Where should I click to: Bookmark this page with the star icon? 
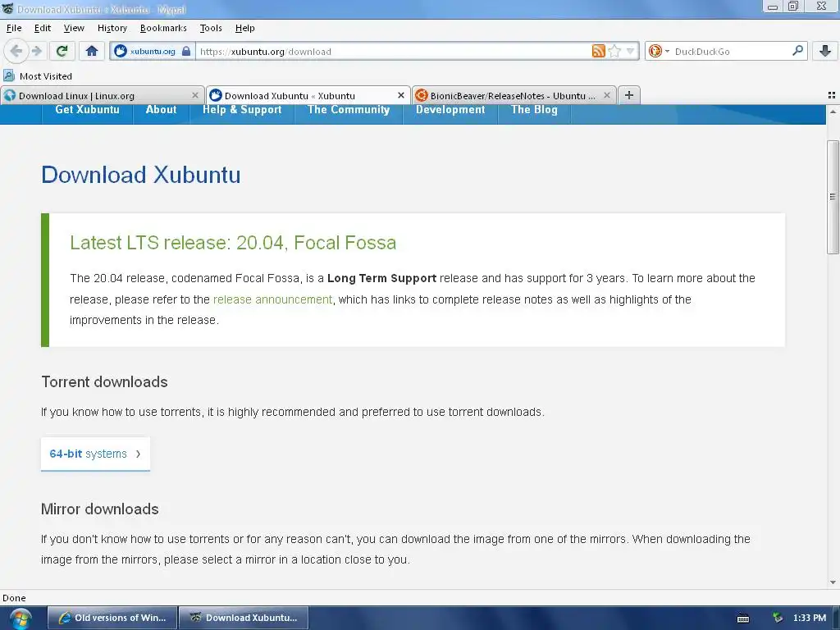614,51
